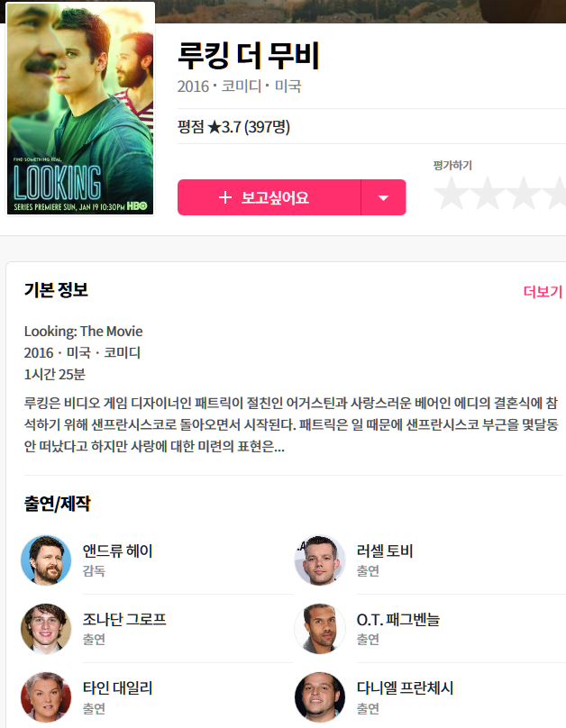Rate the movie one star

click(451, 193)
